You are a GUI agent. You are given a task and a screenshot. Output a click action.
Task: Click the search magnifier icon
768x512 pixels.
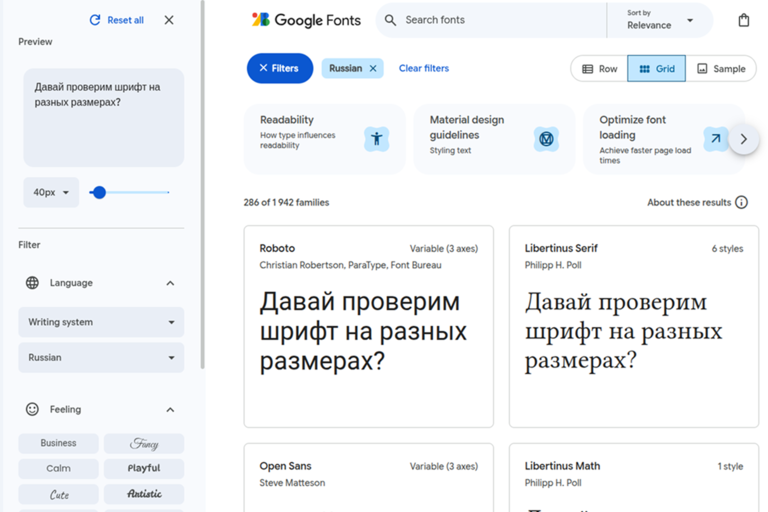pyautogui.click(x=390, y=20)
